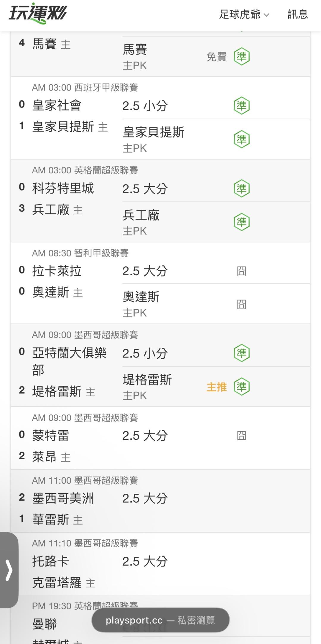Click the 準 badge beside 堤格雷斯 主PK
Viewport: 321px width, 644px height.
[x=242, y=387]
